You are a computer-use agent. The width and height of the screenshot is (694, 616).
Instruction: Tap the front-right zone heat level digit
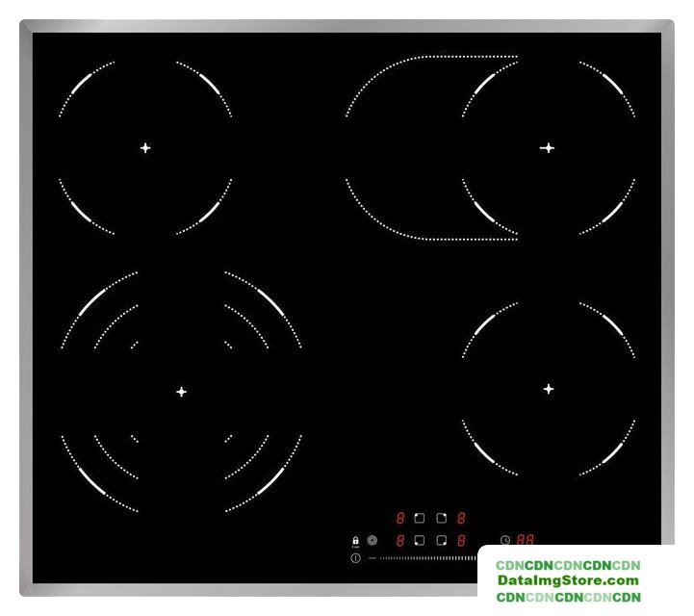coord(462,541)
